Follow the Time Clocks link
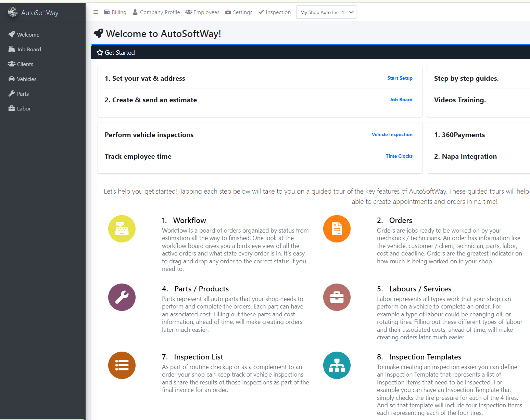Screen dimensions: 530x420 tap(399, 156)
